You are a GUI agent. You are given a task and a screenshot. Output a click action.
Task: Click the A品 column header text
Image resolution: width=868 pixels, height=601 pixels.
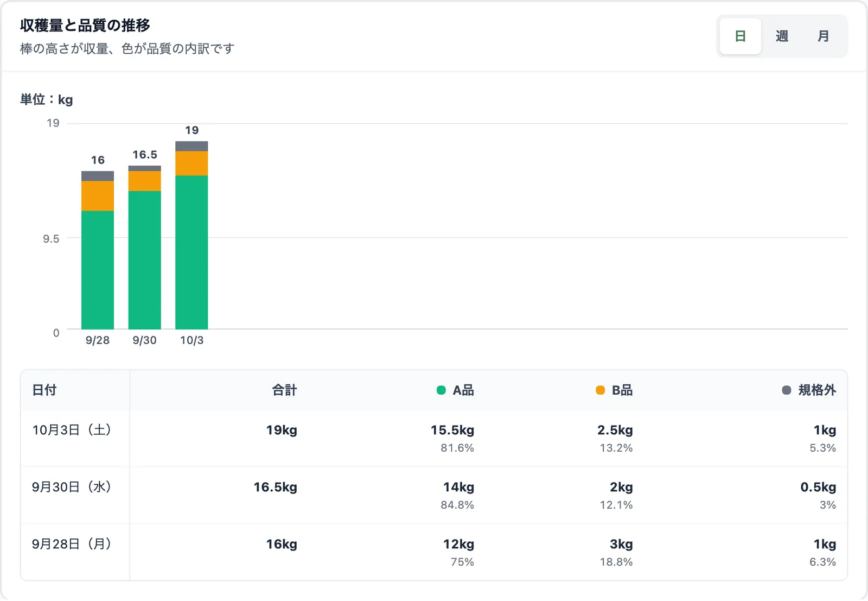tap(463, 390)
